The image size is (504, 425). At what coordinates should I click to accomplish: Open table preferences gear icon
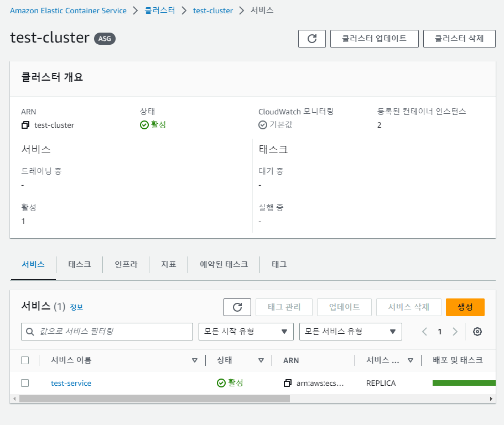477,332
